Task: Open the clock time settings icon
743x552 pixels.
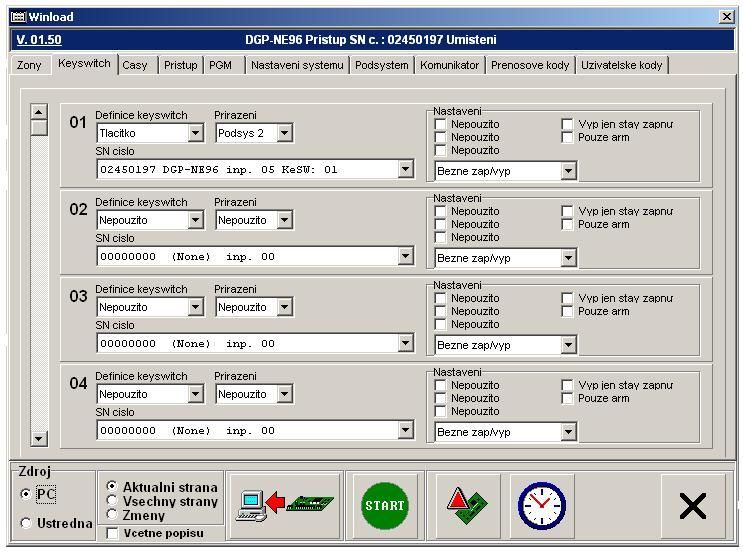Action: 541,505
